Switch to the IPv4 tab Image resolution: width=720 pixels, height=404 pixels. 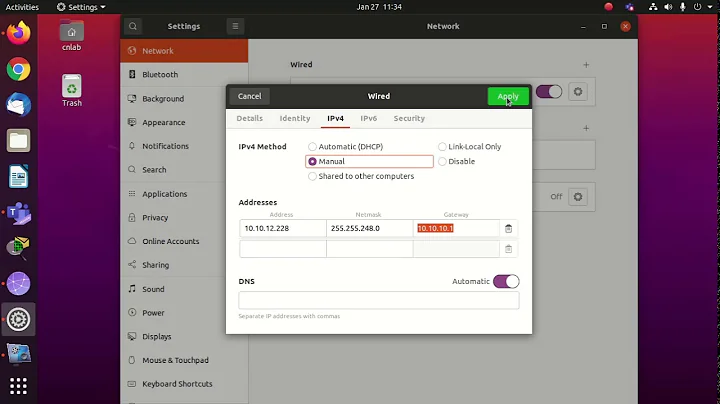tap(335, 118)
